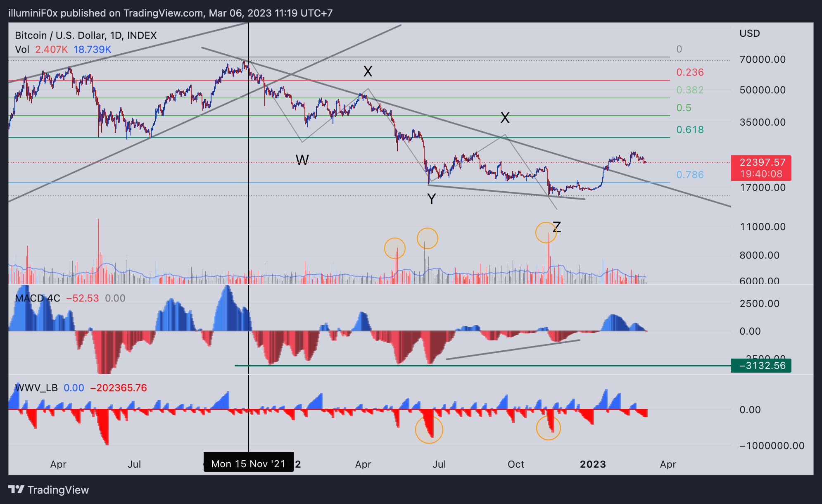Click the Z wave label
Screen dimensions: 822x504
pos(557,227)
